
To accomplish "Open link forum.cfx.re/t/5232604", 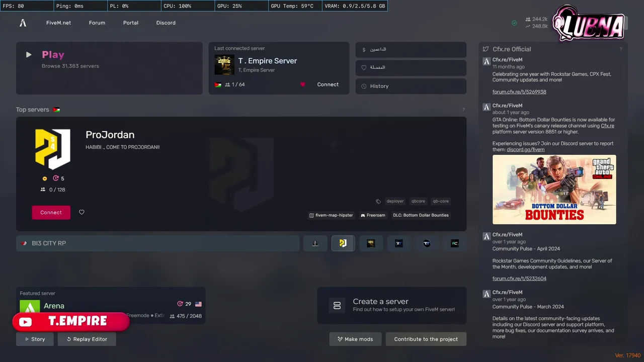I will pos(519,279).
